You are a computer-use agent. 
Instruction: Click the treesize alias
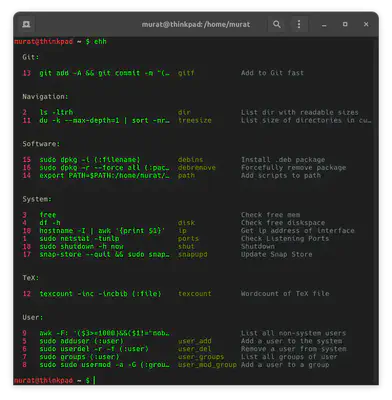click(x=195, y=120)
